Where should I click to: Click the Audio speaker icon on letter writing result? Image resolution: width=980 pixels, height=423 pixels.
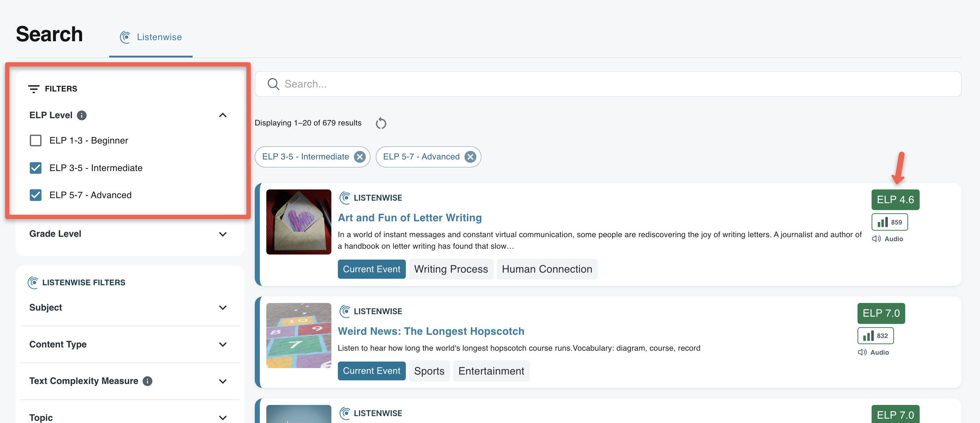tap(876, 239)
